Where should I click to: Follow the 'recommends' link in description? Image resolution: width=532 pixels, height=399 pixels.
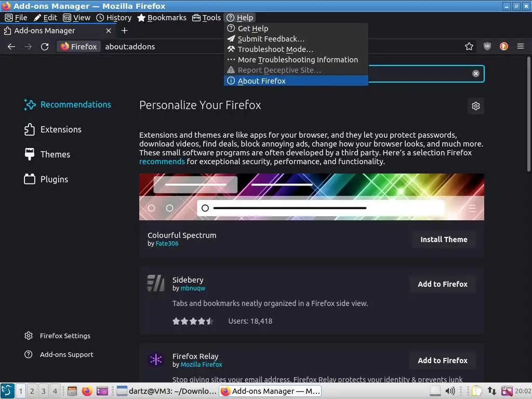click(162, 162)
